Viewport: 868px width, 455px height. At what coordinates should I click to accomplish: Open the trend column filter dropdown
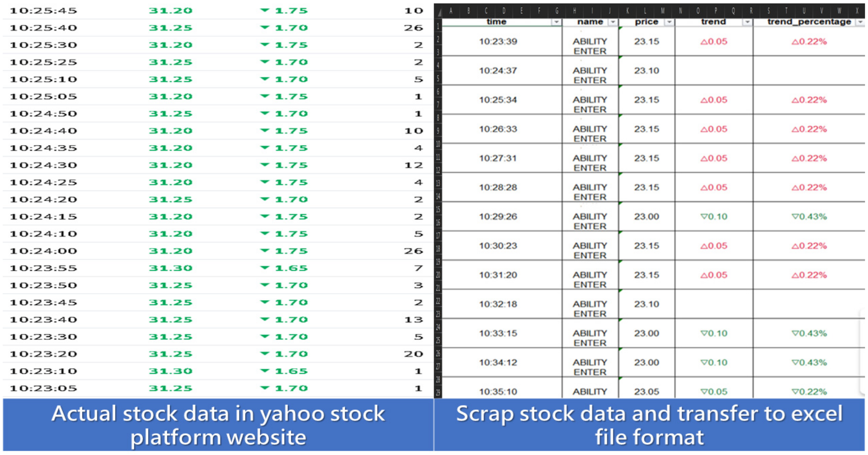click(747, 22)
